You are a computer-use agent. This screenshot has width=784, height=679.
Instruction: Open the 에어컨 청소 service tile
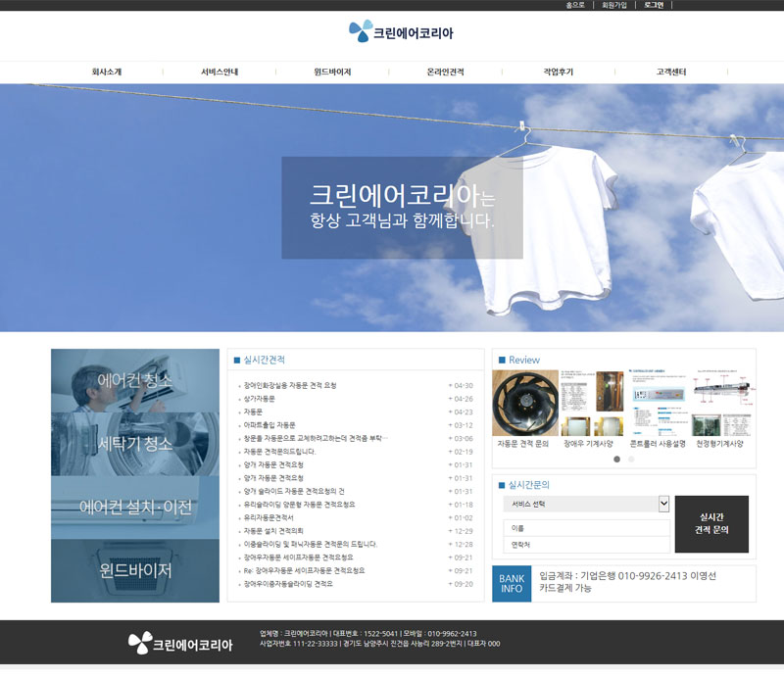click(x=135, y=380)
